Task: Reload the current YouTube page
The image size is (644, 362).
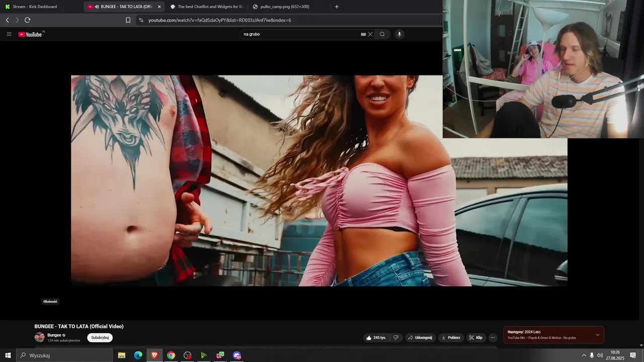Action: [27, 20]
